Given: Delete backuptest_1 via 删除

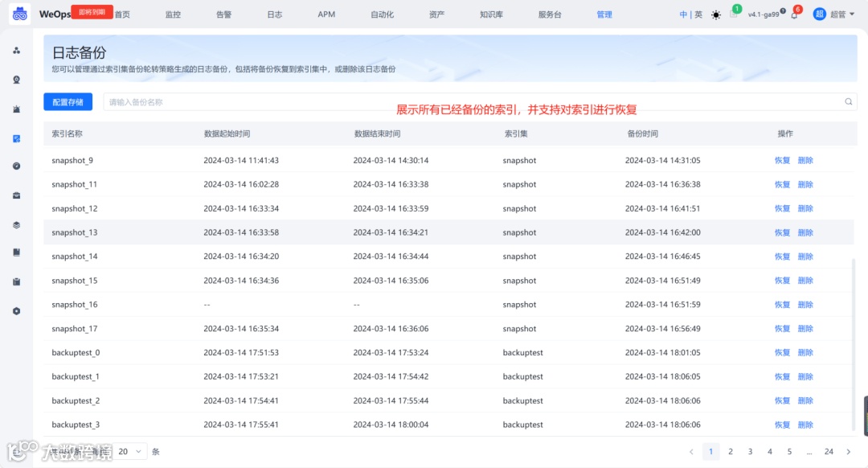Looking at the screenshot, I should (805, 376).
